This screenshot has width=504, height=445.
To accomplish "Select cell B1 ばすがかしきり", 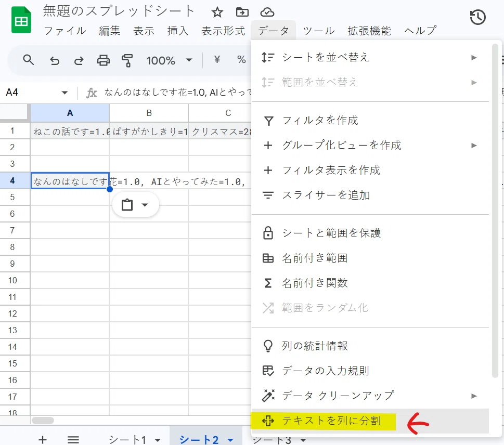I will 149,131.
